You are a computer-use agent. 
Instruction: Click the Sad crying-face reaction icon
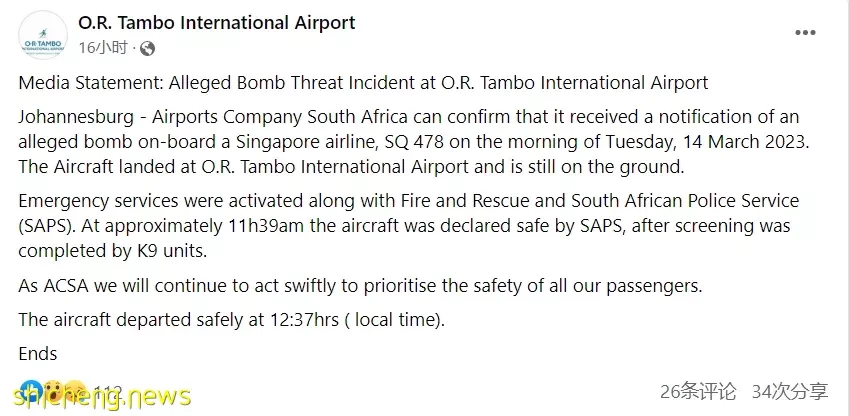[76, 390]
